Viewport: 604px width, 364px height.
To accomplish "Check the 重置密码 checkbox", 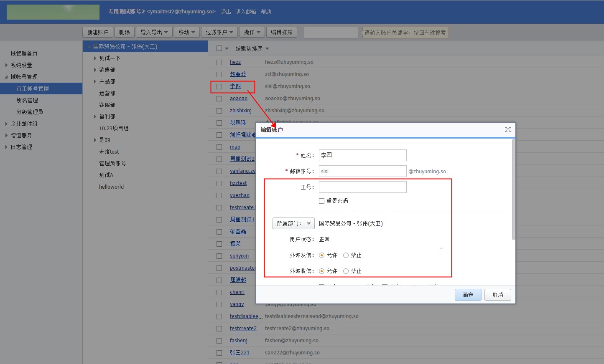I will tap(322, 201).
